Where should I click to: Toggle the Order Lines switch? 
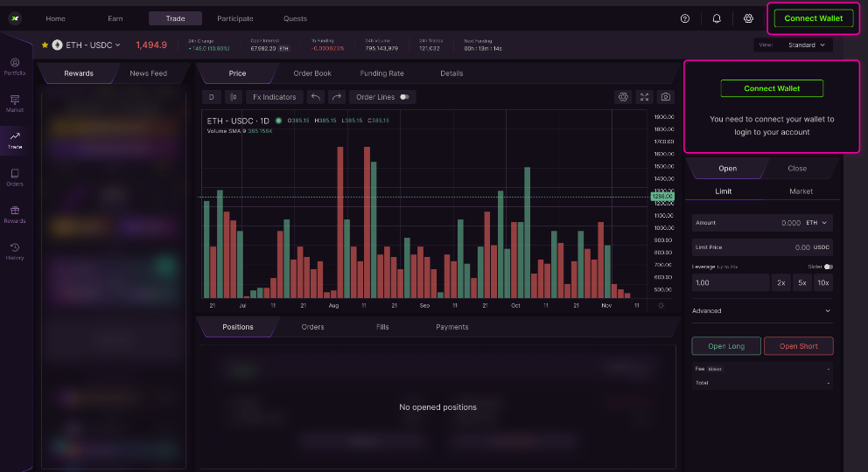pos(404,97)
